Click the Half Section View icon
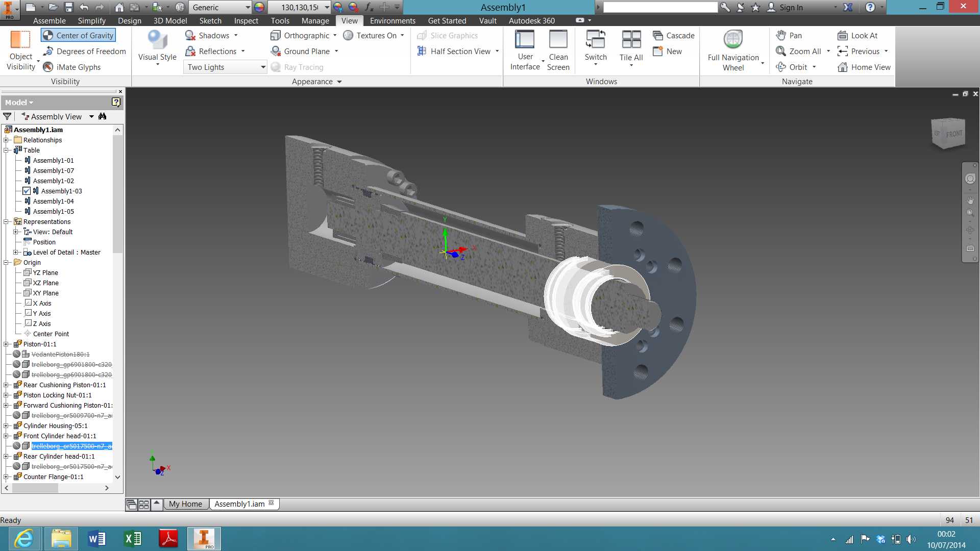 [422, 51]
